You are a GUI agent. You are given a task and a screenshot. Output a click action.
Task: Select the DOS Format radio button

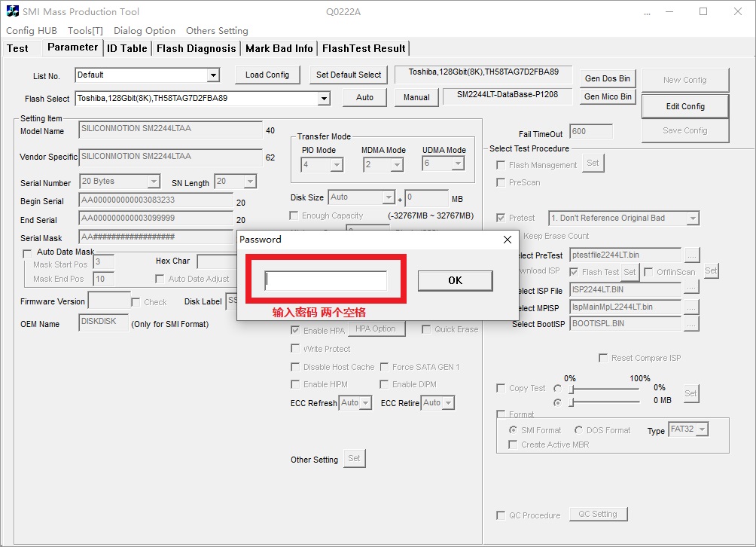click(578, 430)
